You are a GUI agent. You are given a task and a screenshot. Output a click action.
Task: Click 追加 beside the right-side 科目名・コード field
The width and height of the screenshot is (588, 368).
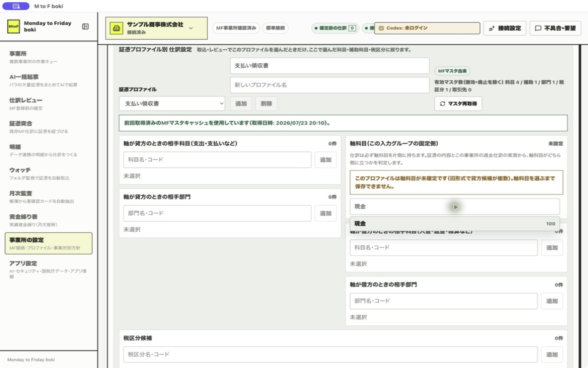552,248
